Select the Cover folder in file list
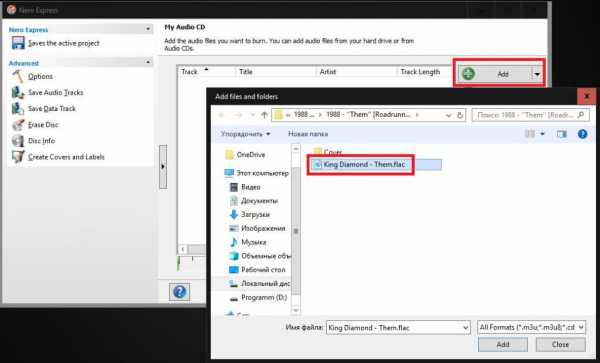The width and height of the screenshot is (600, 363). point(328,152)
